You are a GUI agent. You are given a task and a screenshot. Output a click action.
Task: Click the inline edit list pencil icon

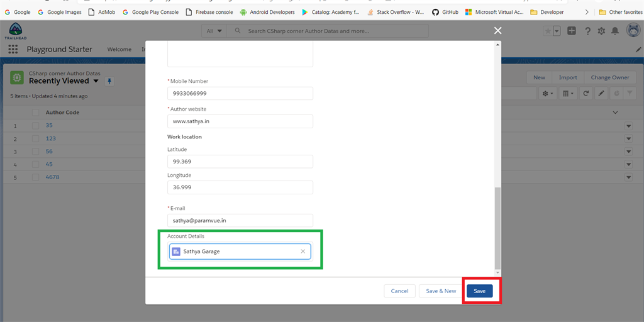(x=601, y=94)
